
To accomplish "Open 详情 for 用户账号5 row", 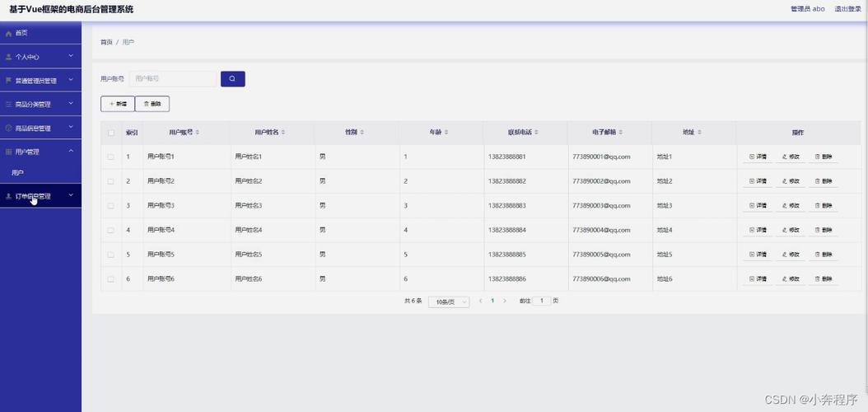I will pos(758,255).
